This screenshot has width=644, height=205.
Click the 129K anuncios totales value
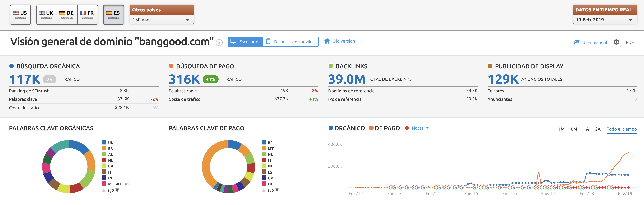tap(503, 79)
